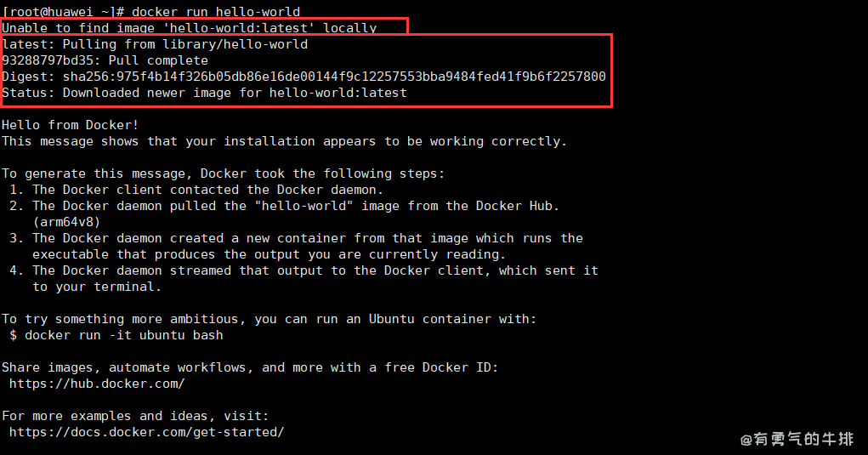Click the [root@huawei ~]# shell prompt
The height and width of the screenshot is (455, 868).
pos(64,12)
